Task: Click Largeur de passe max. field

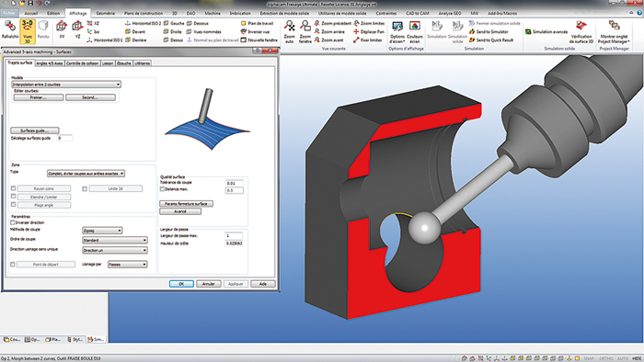Action: point(234,236)
